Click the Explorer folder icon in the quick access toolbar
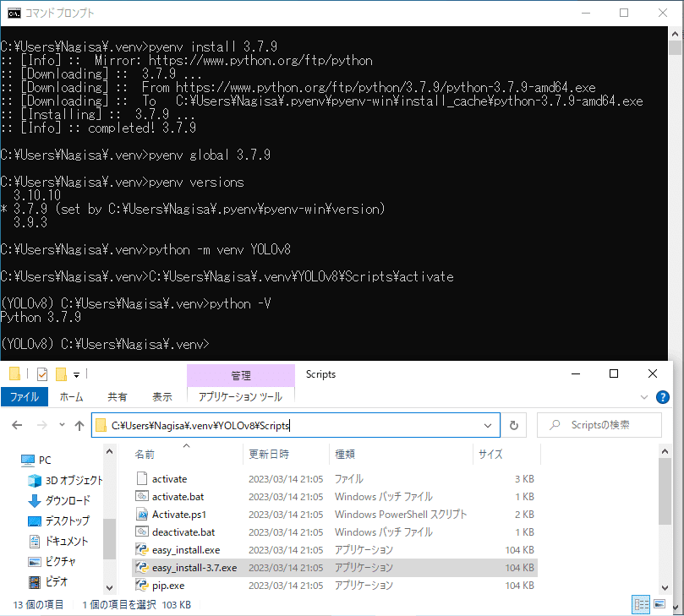This screenshot has width=684, height=616. point(14,373)
